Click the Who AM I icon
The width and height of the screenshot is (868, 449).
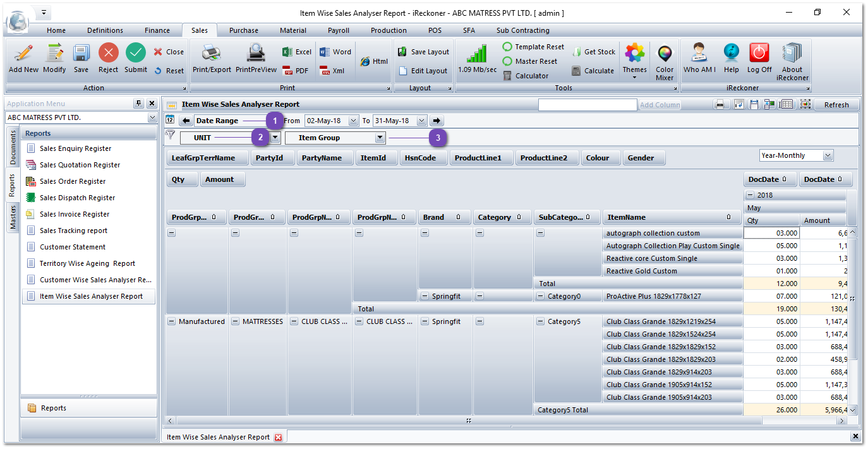coord(699,60)
